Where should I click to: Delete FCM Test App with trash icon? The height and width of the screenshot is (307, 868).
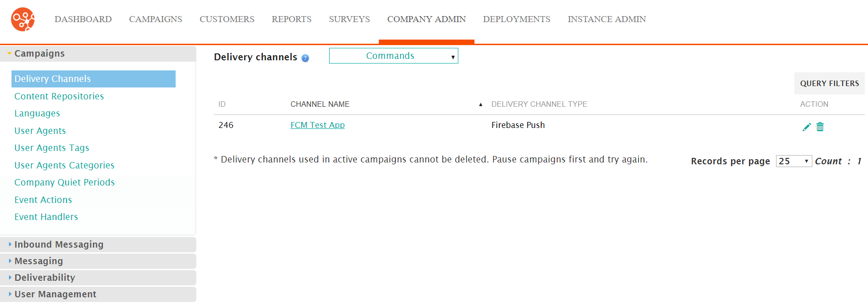(820, 127)
